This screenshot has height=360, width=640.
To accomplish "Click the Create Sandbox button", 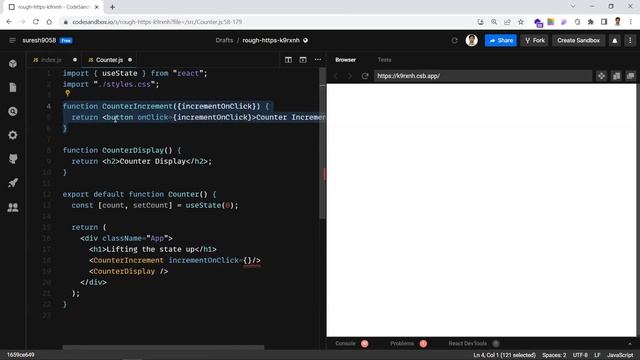I will 578,40.
